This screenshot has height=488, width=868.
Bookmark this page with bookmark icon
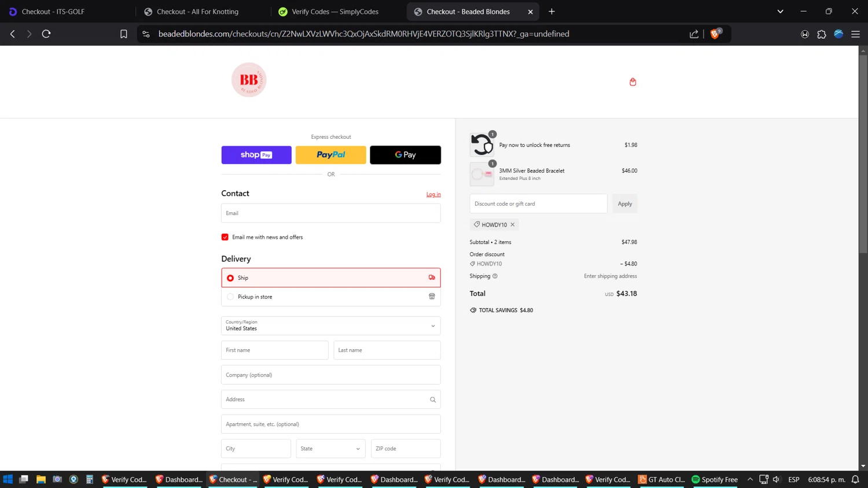coord(123,34)
